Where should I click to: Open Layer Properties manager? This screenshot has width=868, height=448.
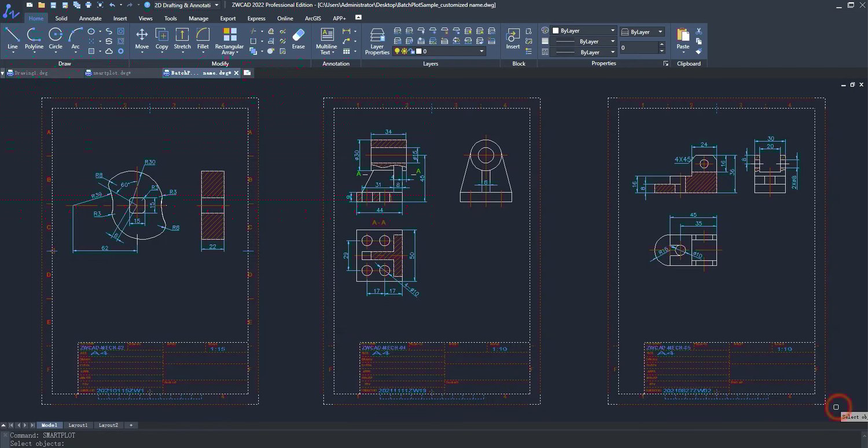(x=377, y=41)
